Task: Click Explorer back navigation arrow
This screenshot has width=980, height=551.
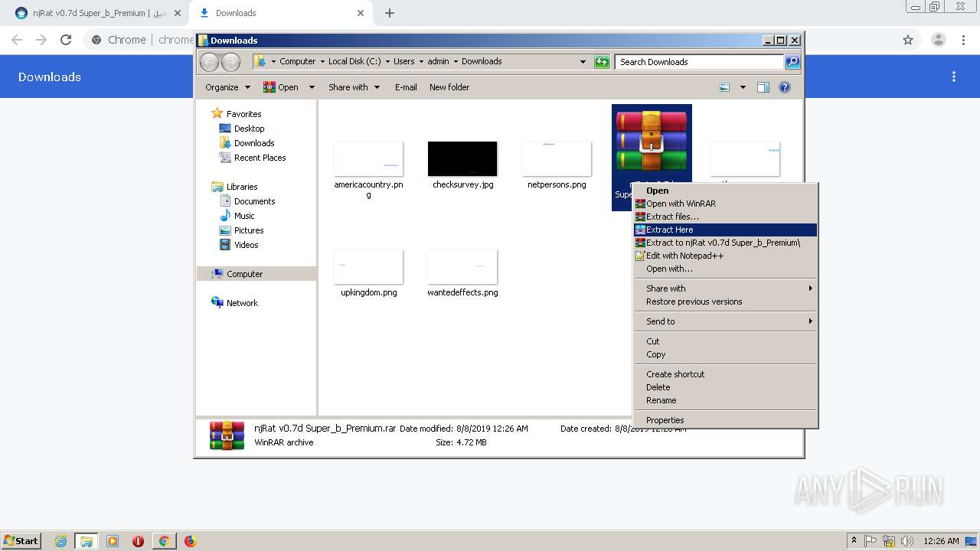Action: 209,62
